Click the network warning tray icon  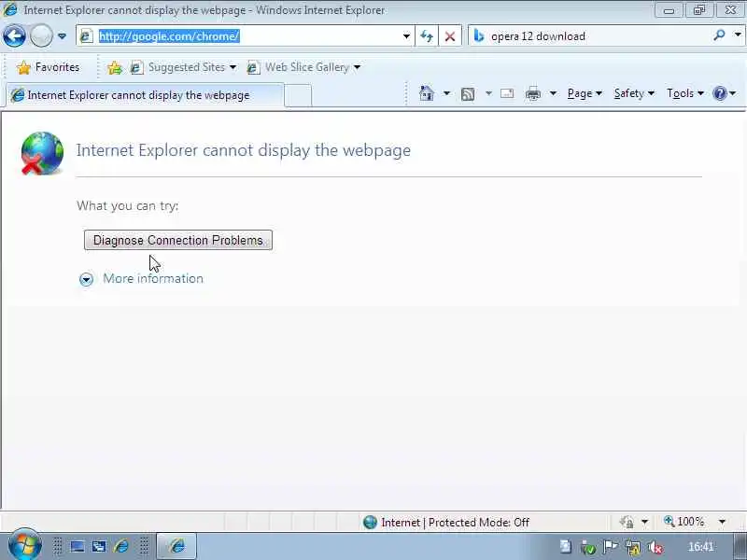[633, 548]
